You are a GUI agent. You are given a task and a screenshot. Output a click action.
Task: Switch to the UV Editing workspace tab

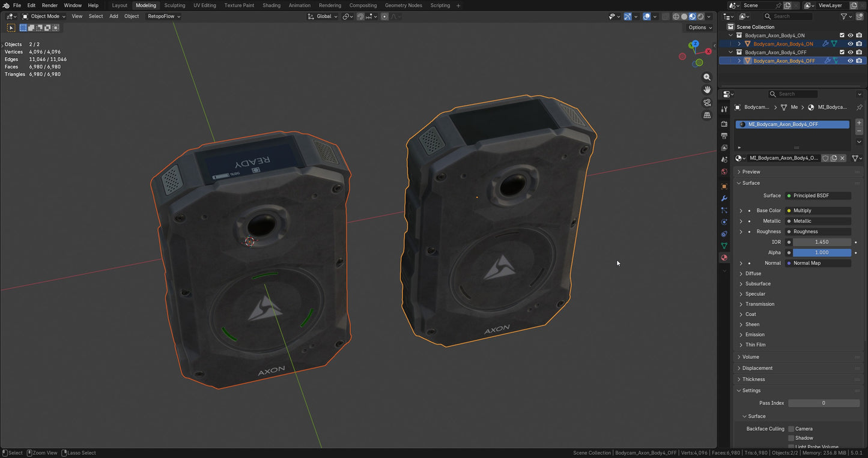204,5
